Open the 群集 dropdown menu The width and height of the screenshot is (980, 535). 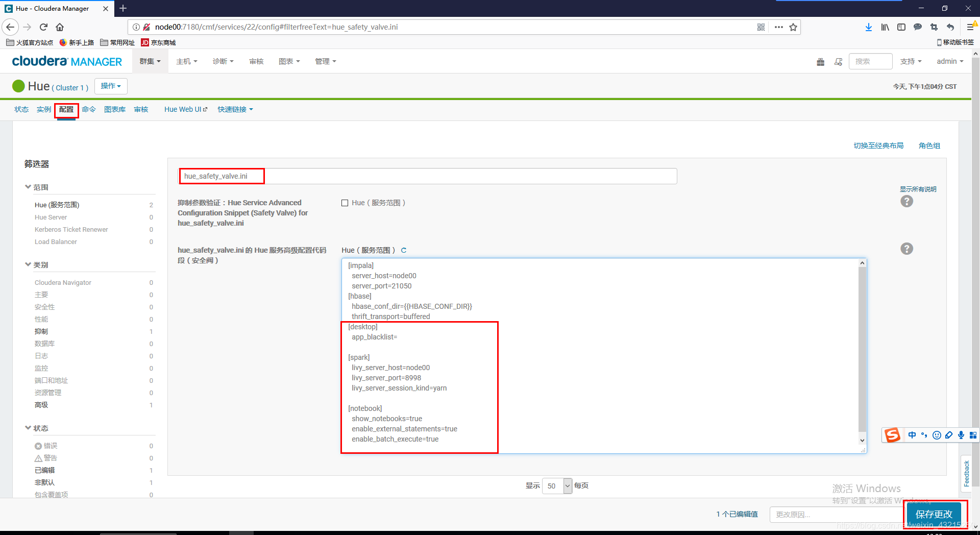tap(150, 61)
